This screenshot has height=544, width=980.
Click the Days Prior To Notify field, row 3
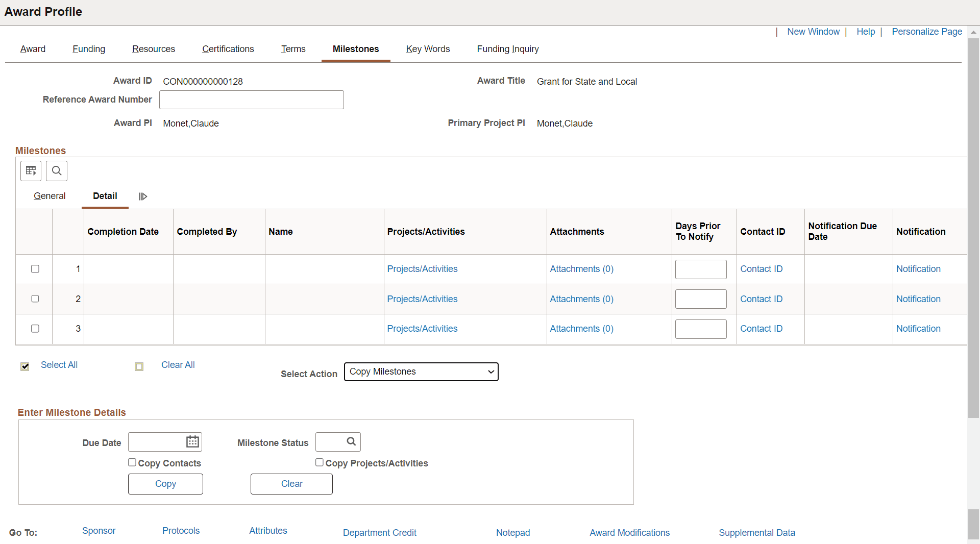pos(701,329)
